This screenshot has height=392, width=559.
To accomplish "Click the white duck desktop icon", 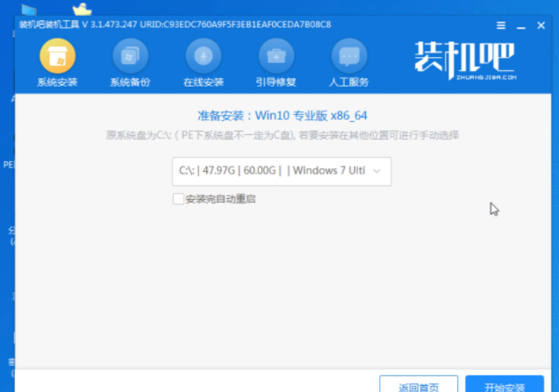I will click(82, 10).
